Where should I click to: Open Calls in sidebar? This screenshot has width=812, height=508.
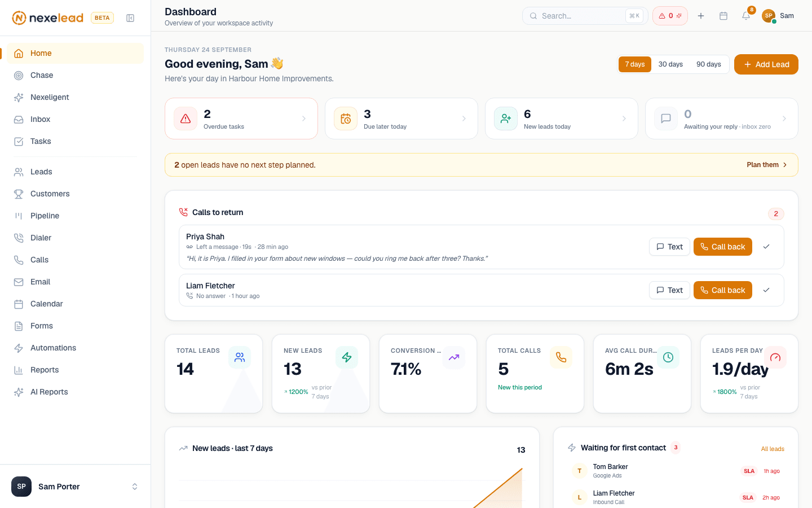pyautogui.click(x=76, y=260)
